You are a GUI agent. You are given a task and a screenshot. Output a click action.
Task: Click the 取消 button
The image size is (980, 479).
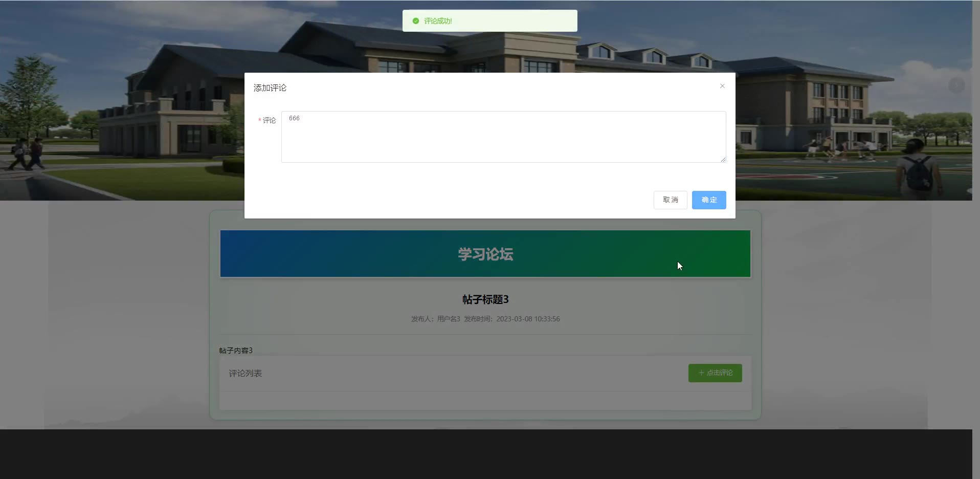(x=670, y=200)
